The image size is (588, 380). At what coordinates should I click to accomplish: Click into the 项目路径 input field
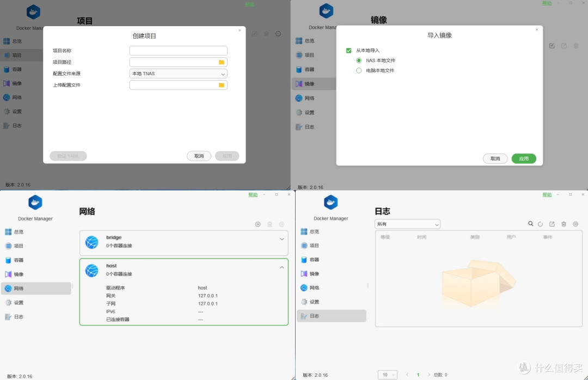click(179, 62)
